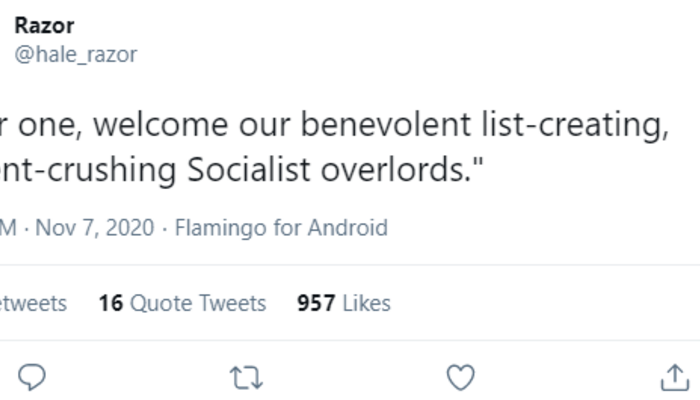Click the number 16 before Quote Tweets
Viewport: 700px width, 400px height.
[109, 303]
